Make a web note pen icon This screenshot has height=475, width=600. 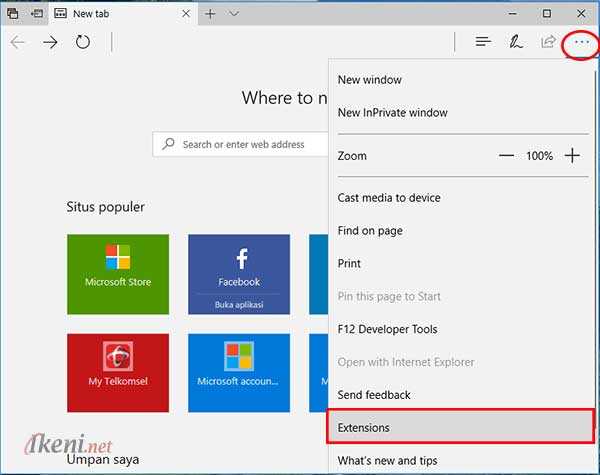[515, 41]
